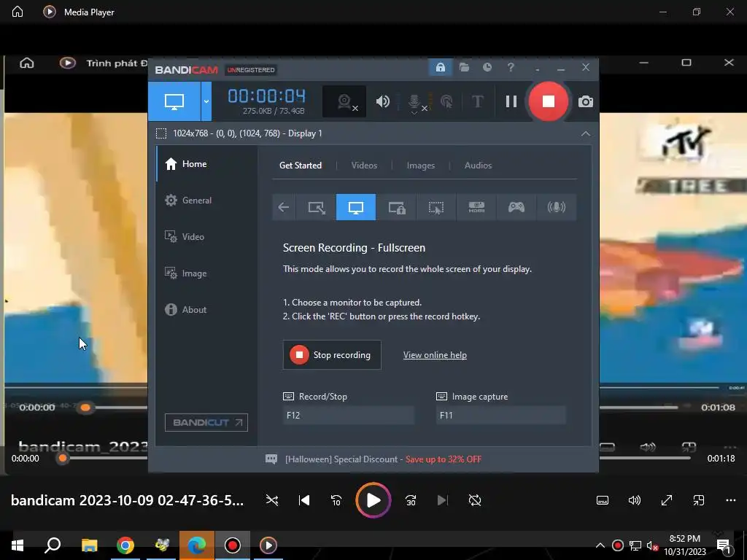Toggle the Bandicam speaker sound icon
Viewport: 747px width, 560px height.
[x=382, y=101]
